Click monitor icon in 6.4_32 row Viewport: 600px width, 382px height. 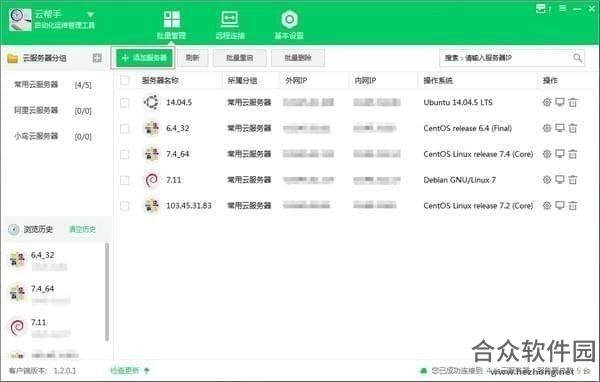coord(560,128)
